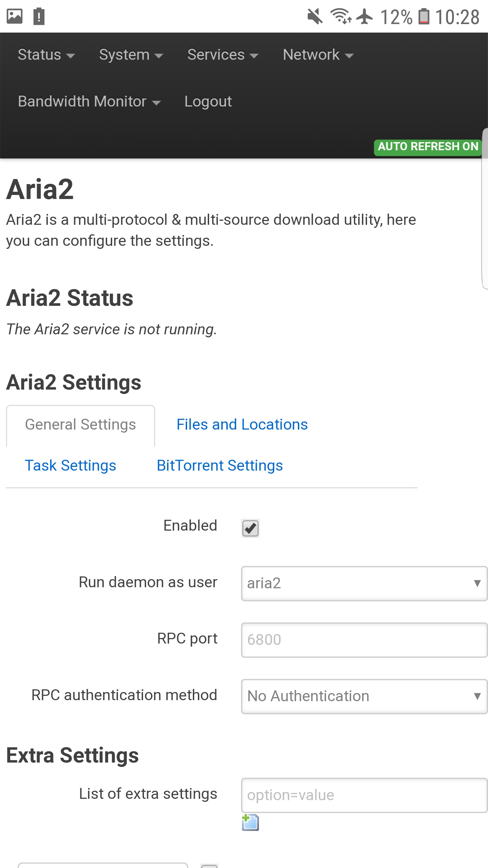Viewport: 488px width, 868px height.
Task: Tap the battery warning notification icon
Action: pyautogui.click(x=39, y=16)
